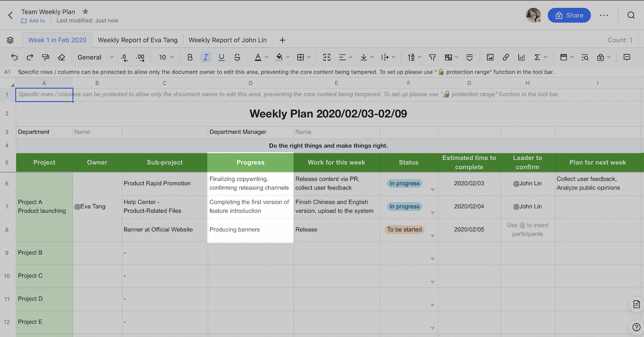Enable strikethrough formatting
Viewport: 644px width, 337px height.
tap(237, 57)
